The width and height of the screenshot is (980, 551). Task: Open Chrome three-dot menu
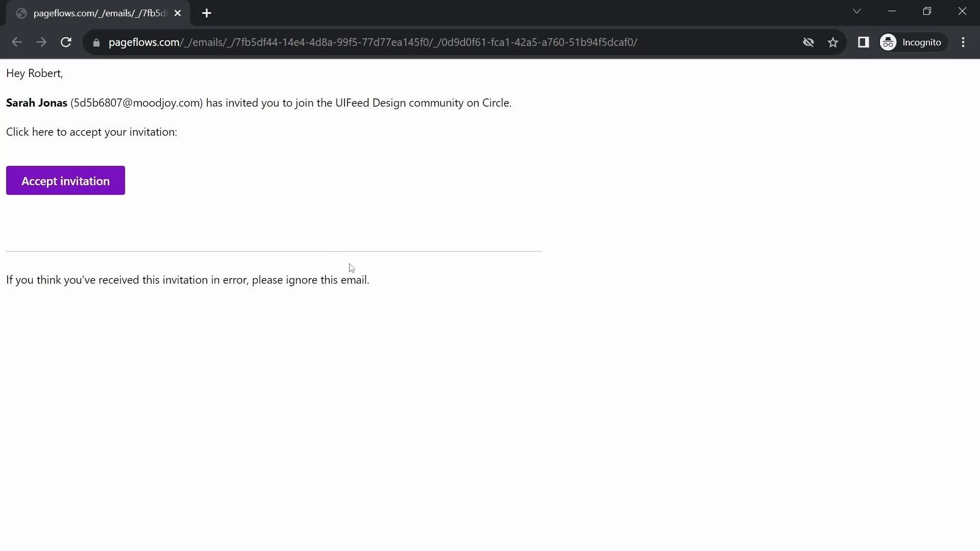click(x=963, y=42)
